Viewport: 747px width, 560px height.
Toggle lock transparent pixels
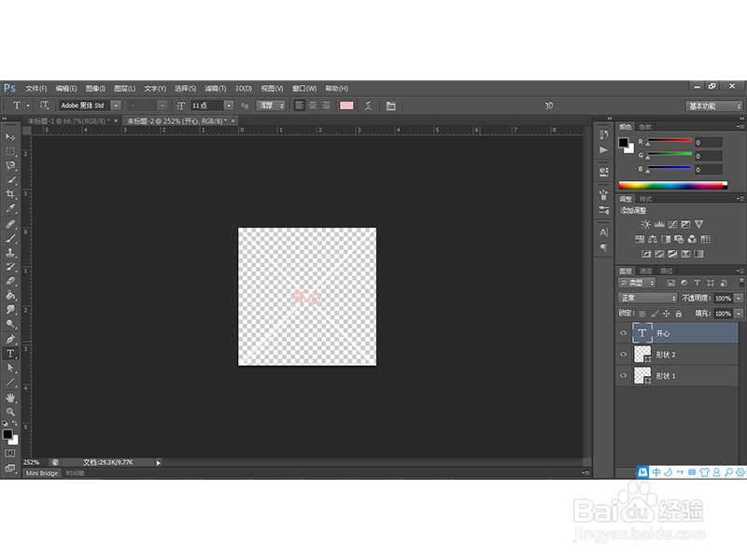(642, 314)
